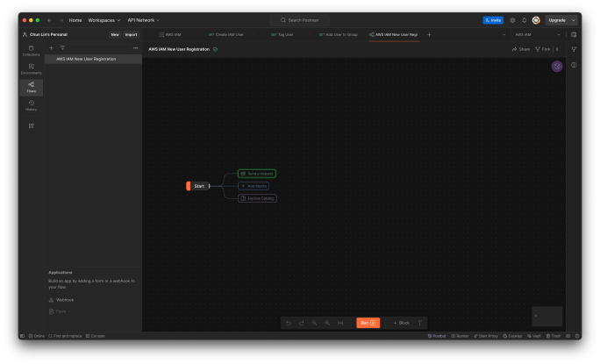
Task: Navigate forward with the right arrow
Action: click(x=61, y=20)
